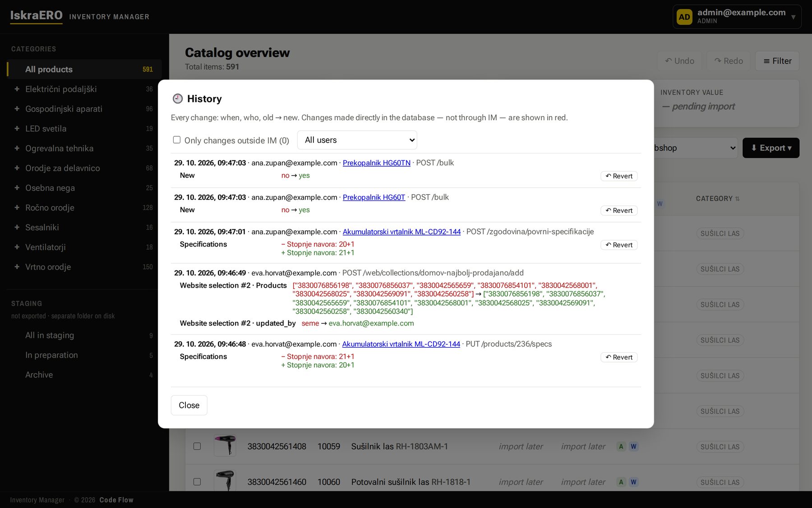Click the W badge on the Potovalni sušilnik row
Image resolution: width=812 pixels, height=508 pixels.
[x=633, y=482]
